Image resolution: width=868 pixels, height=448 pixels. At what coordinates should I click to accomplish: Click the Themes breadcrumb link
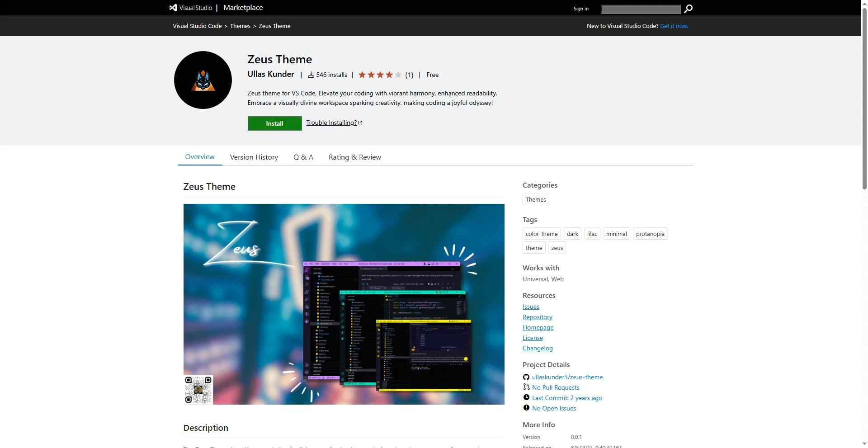point(240,26)
